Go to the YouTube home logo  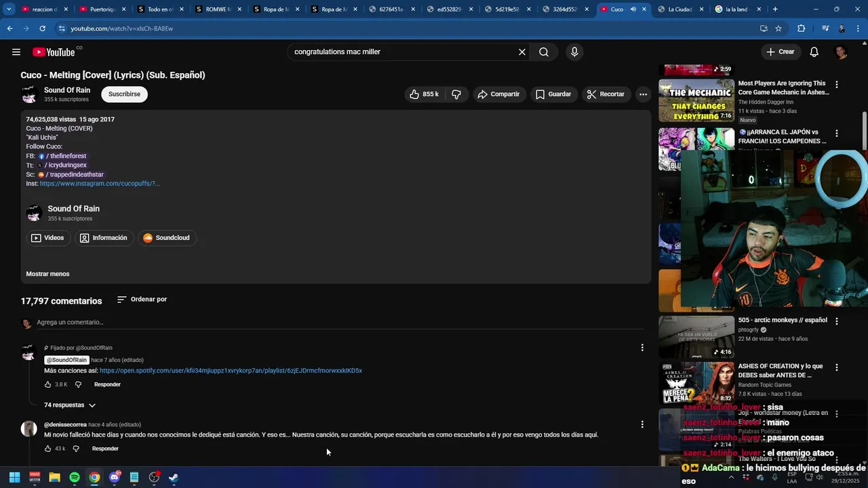(x=54, y=52)
